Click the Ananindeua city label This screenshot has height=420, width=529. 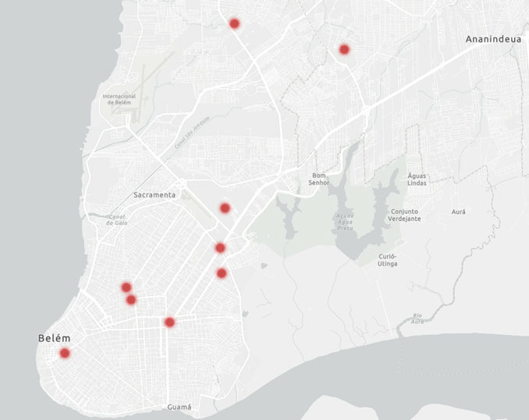tap(492, 38)
